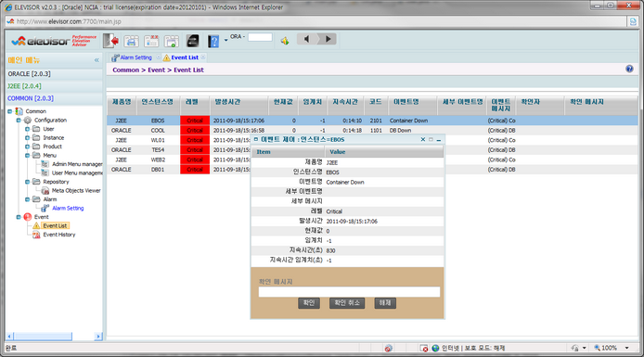Click the logout door icon in the toolbar
Viewport: 644px width, 357px height.
[x=111, y=41]
